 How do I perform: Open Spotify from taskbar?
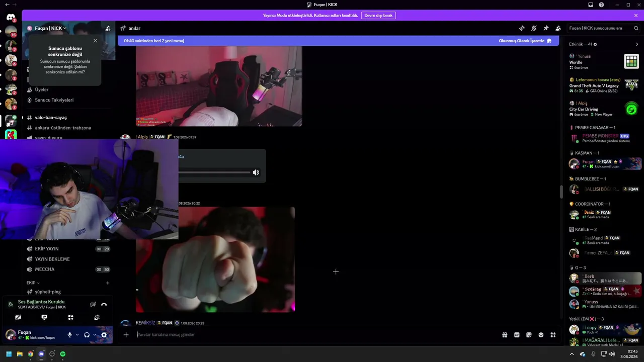tap(63, 354)
